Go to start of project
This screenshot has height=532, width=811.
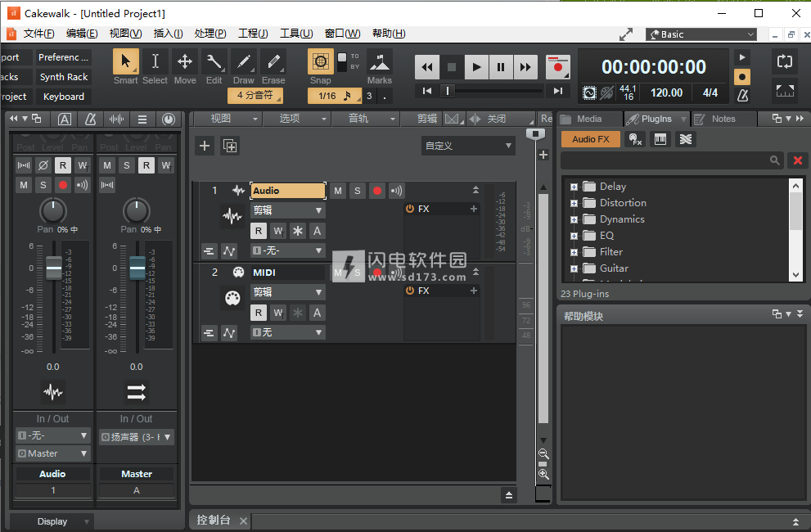(426, 91)
